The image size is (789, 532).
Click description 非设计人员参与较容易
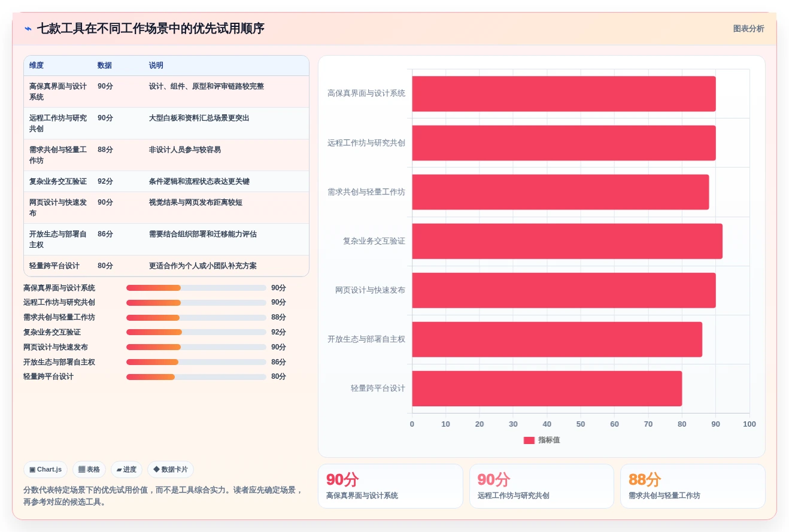click(x=185, y=150)
